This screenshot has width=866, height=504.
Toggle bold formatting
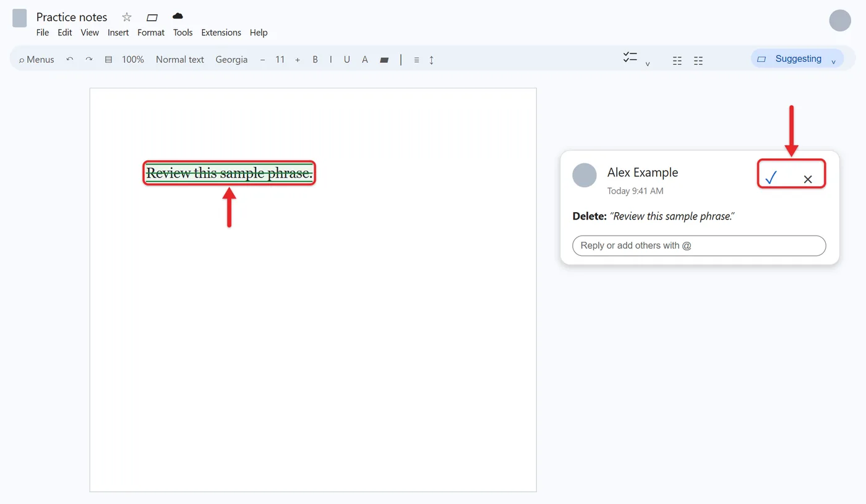[315, 59]
